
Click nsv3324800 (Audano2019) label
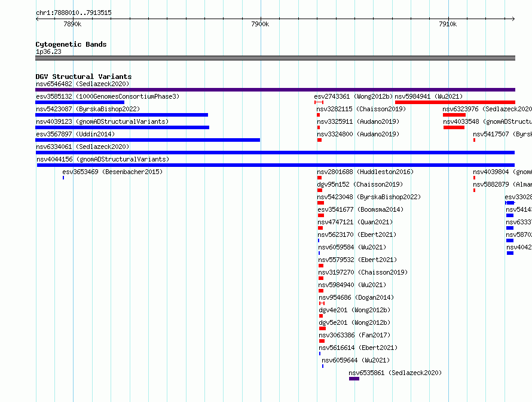pos(358,134)
